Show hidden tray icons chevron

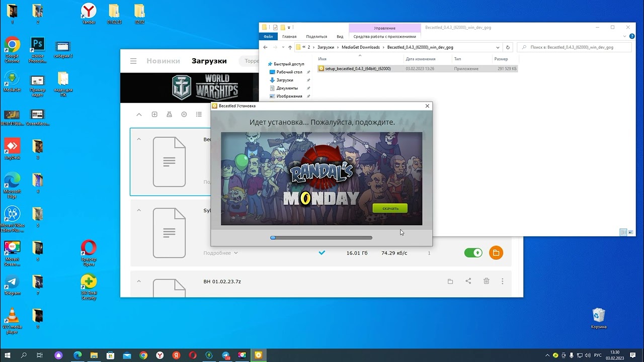tap(548, 355)
